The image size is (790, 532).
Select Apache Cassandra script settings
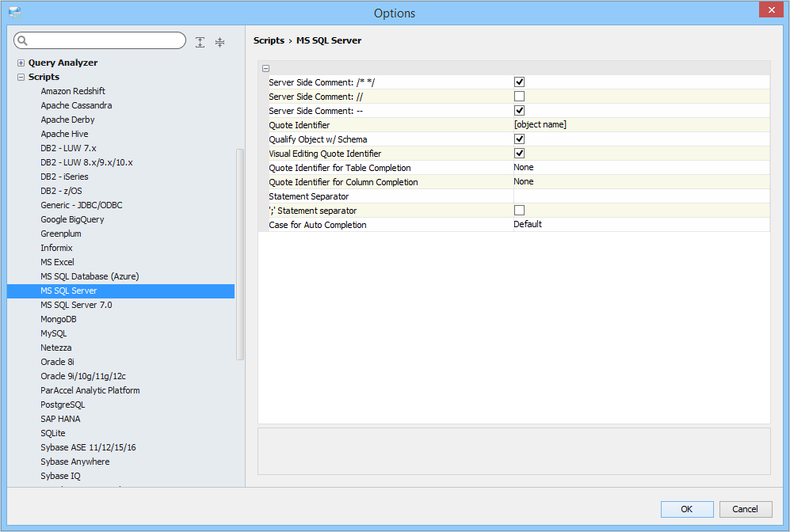[76, 105]
